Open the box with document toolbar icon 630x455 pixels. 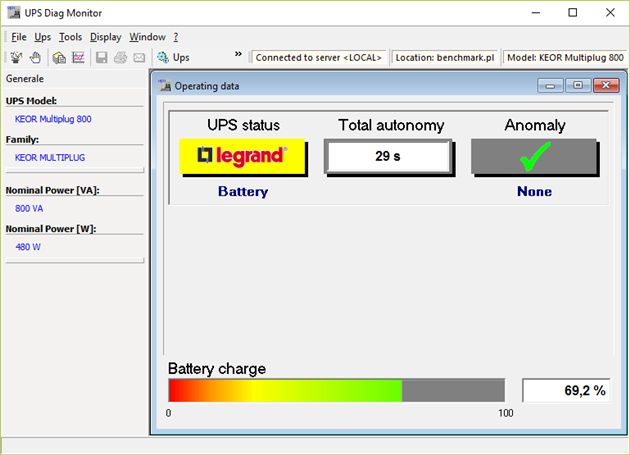click(x=59, y=57)
